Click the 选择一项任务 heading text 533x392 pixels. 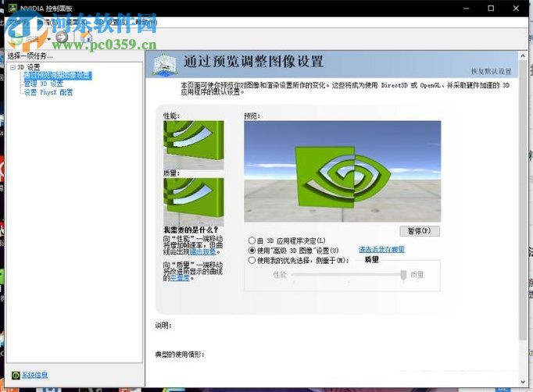tap(30, 55)
